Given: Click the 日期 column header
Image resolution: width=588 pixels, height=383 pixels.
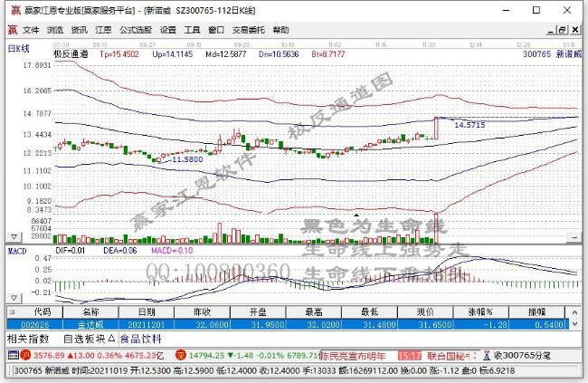Looking at the screenshot, I should coord(147,312).
